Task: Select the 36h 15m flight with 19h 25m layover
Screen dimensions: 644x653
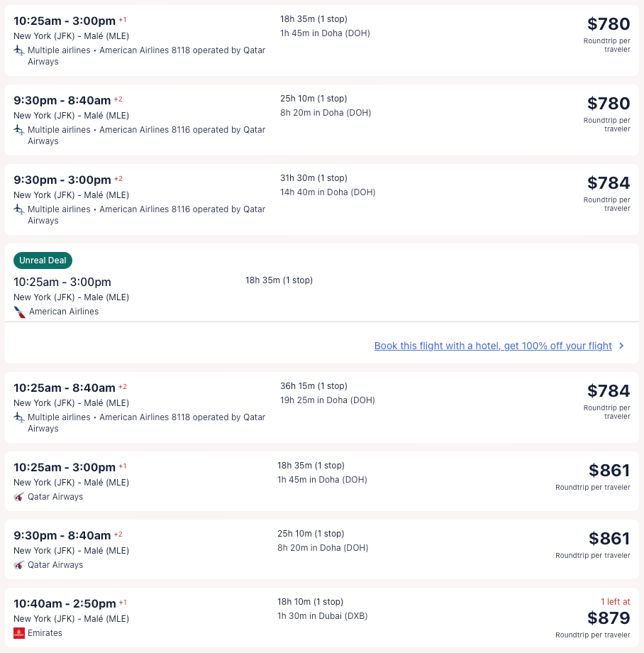Action: pyautogui.click(x=313, y=386)
